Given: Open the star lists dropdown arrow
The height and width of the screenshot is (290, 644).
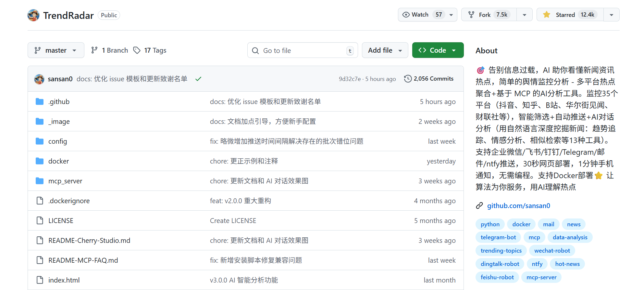Looking at the screenshot, I should (611, 15).
